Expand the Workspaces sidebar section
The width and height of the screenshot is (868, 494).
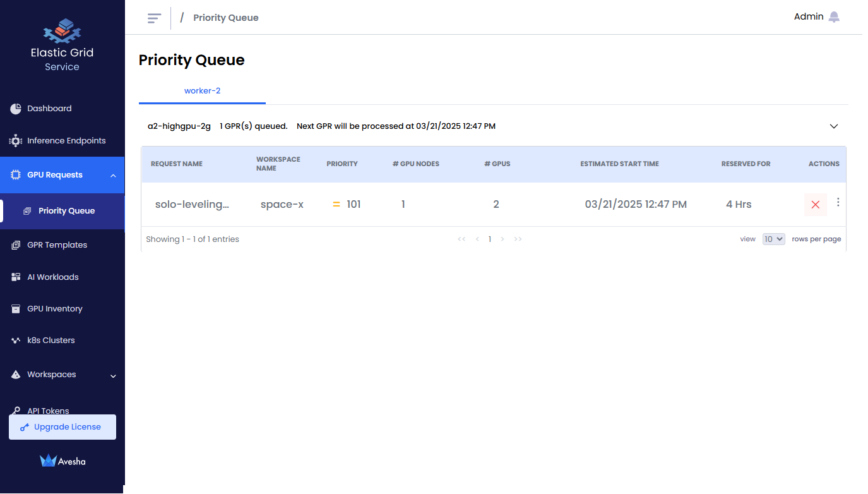pyautogui.click(x=113, y=376)
